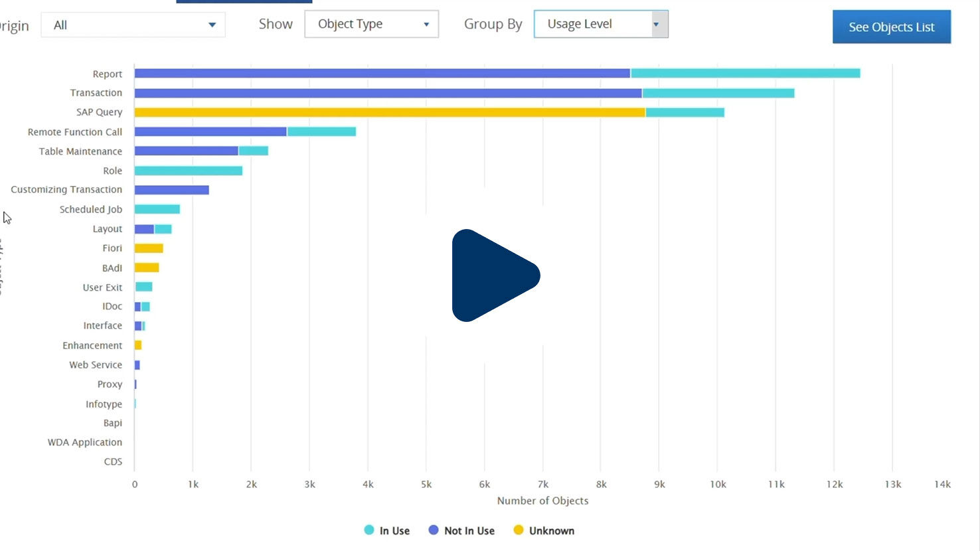Select the Transaction Not In Use bar
The image size is (980, 551).
click(388, 93)
